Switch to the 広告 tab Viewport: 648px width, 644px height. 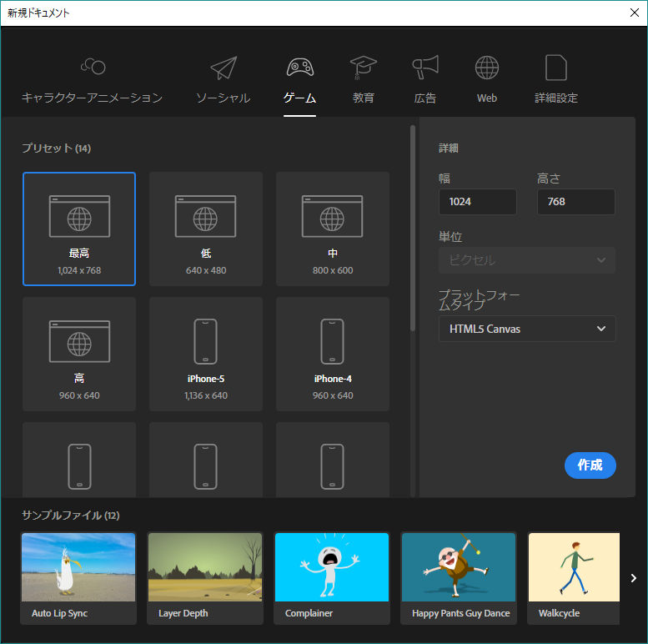424,98
